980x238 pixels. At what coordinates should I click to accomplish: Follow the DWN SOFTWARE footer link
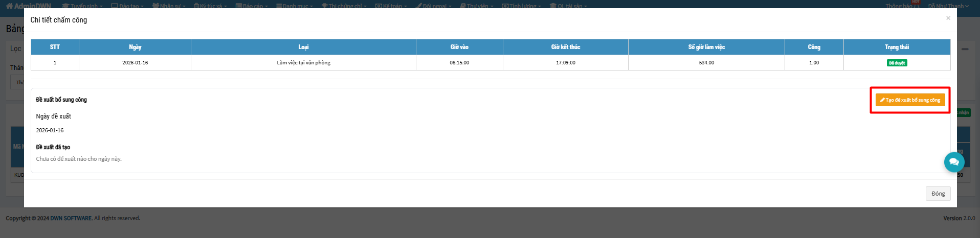coord(71,218)
